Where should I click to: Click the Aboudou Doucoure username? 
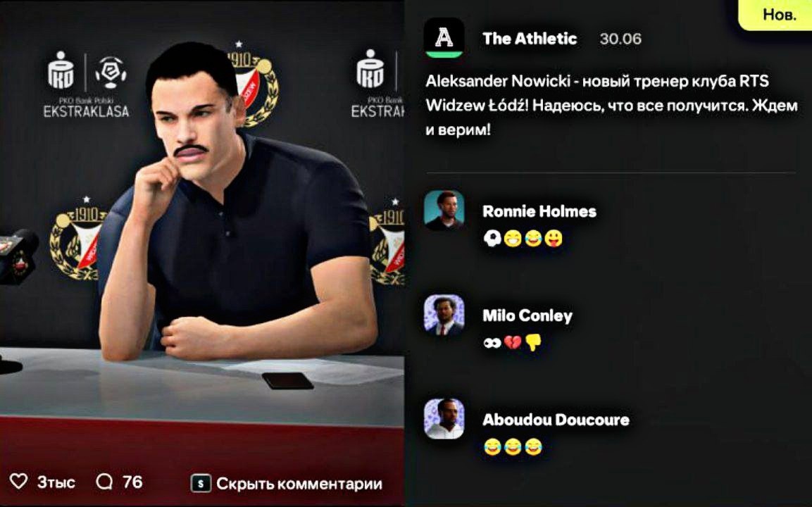point(556,420)
